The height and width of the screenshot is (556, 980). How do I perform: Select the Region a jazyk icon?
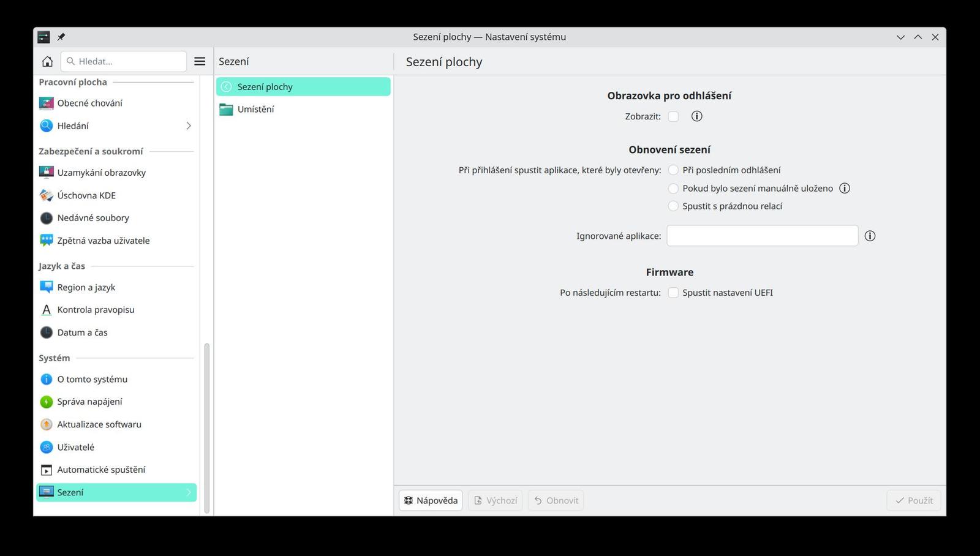[46, 287]
